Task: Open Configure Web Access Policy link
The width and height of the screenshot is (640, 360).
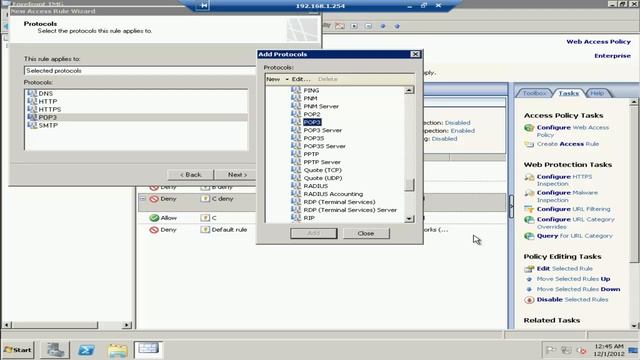Action: point(573,131)
